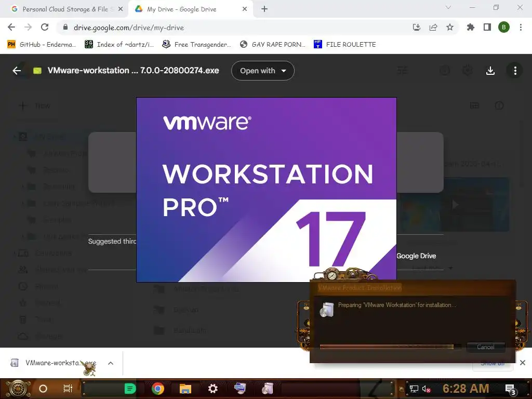The height and width of the screenshot is (399, 532).
Task: Open the Index of ~dartz bookmark
Action: [x=119, y=45]
